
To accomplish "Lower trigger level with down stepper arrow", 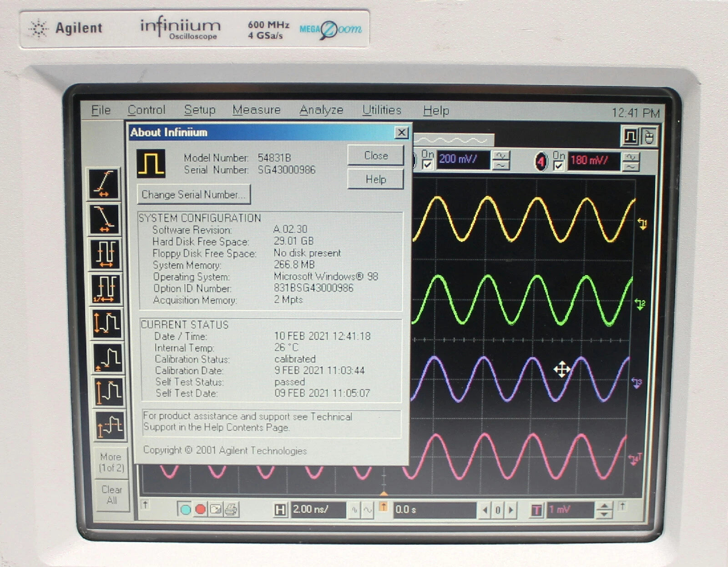I will 604,514.
